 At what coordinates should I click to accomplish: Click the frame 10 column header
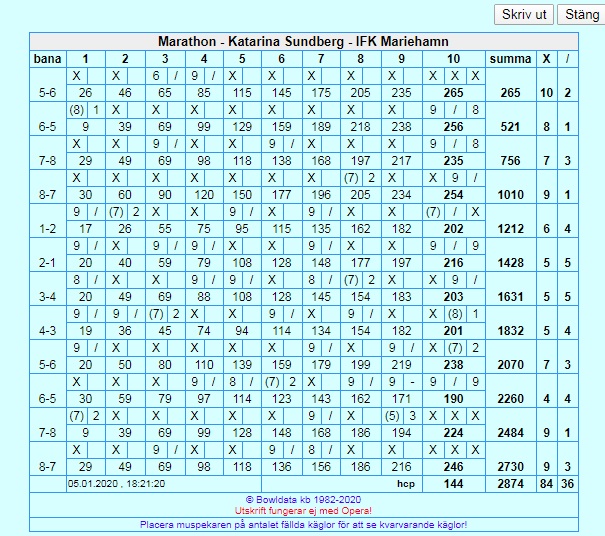click(x=453, y=59)
